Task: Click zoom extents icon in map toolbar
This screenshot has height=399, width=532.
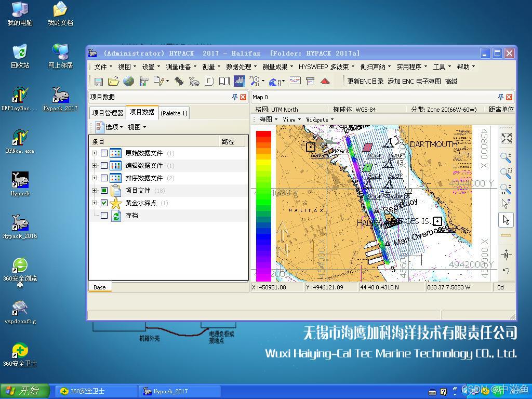Action: (x=506, y=138)
